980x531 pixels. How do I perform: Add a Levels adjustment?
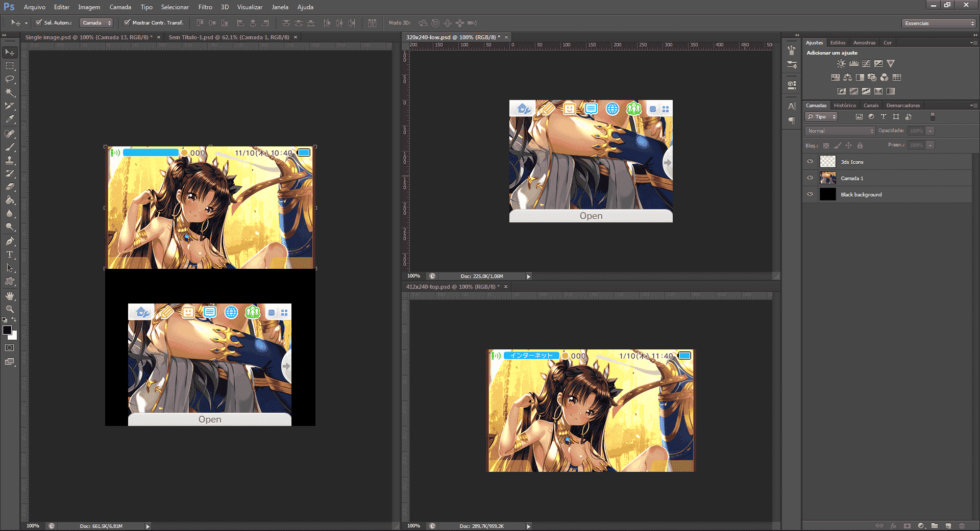(854, 64)
